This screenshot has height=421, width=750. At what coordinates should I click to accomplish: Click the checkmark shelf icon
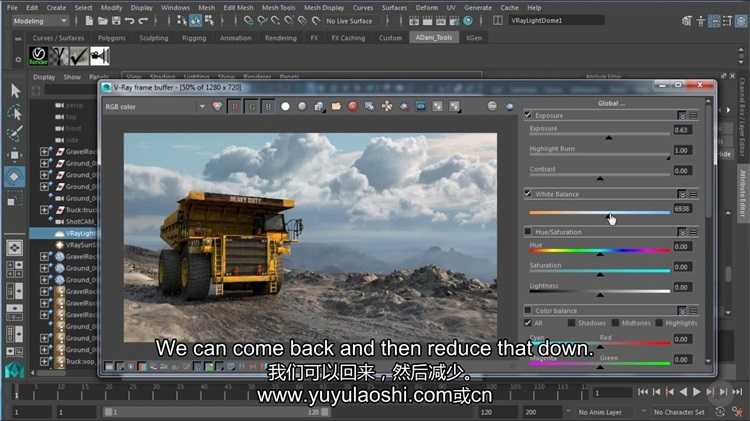point(79,56)
